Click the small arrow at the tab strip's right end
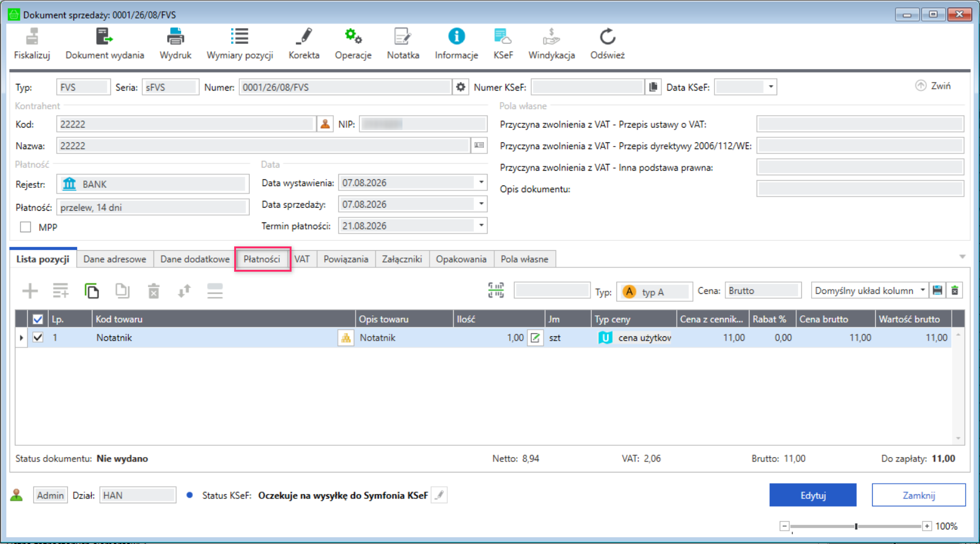The width and height of the screenshot is (980, 544). pos(962,256)
